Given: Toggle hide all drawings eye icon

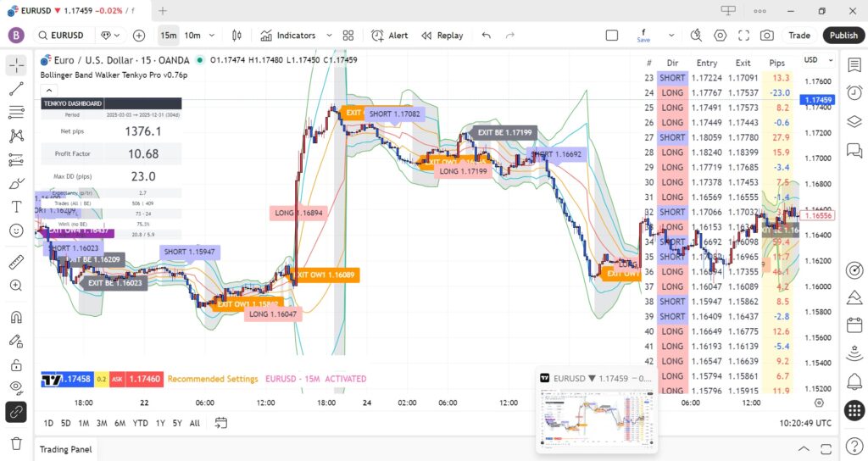Looking at the screenshot, I should click(16, 387).
